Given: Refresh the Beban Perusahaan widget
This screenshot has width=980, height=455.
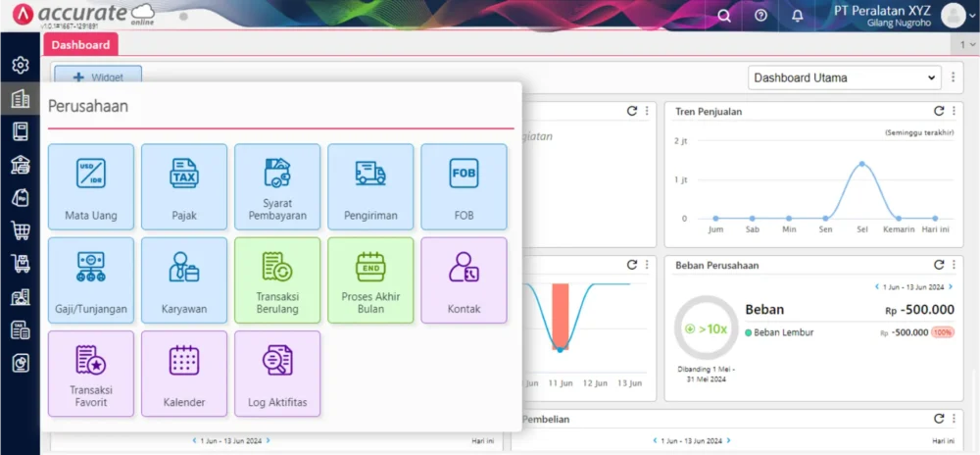Looking at the screenshot, I should [x=939, y=265].
